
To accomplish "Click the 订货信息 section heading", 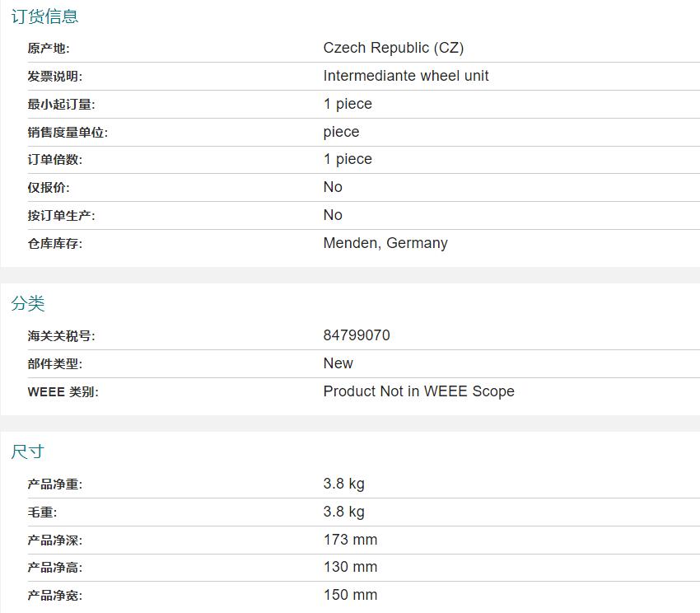I will (x=44, y=16).
